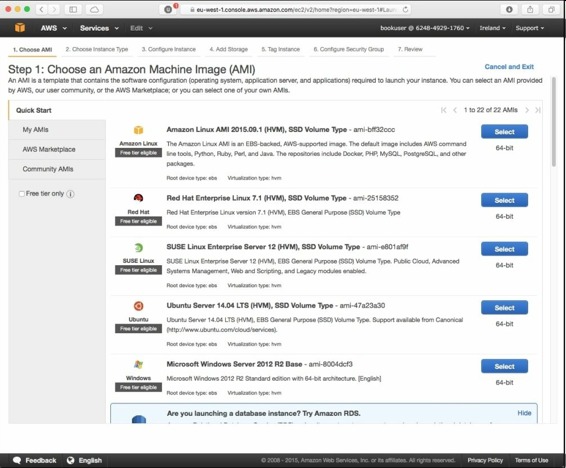Reload the page with refresh icon
This screenshot has width=566, height=468.
(x=405, y=10)
